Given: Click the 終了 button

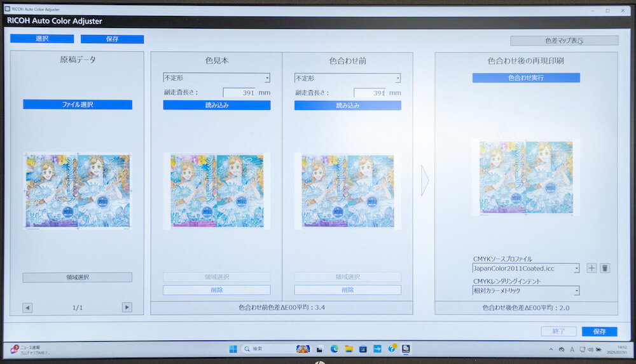Looking at the screenshot, I should point(558,331).
